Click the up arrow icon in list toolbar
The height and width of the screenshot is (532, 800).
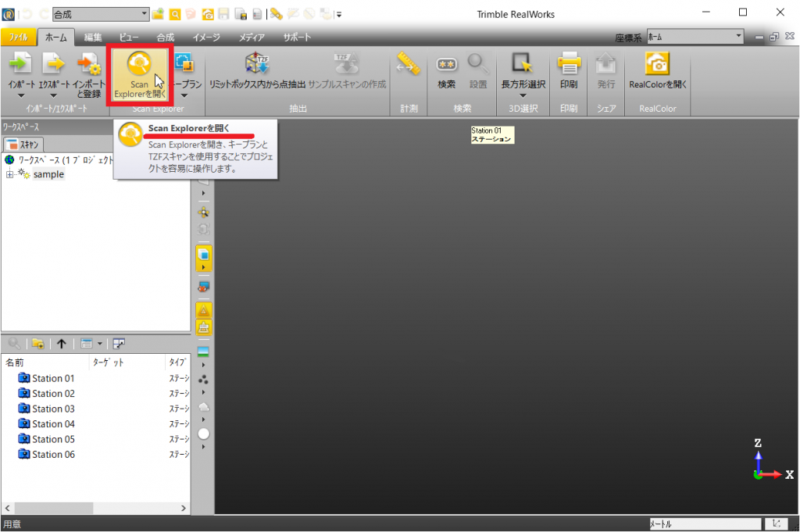pos(61,344)
